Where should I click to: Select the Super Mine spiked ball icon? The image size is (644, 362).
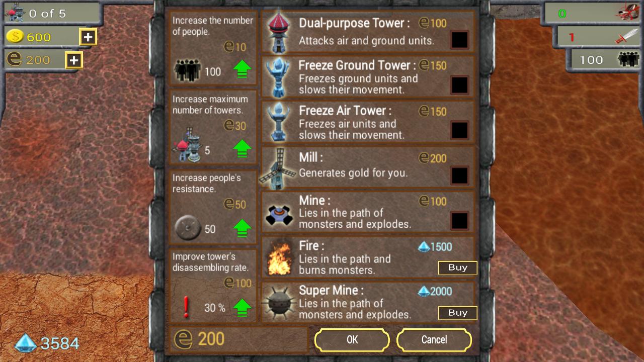tap(279, 303)
